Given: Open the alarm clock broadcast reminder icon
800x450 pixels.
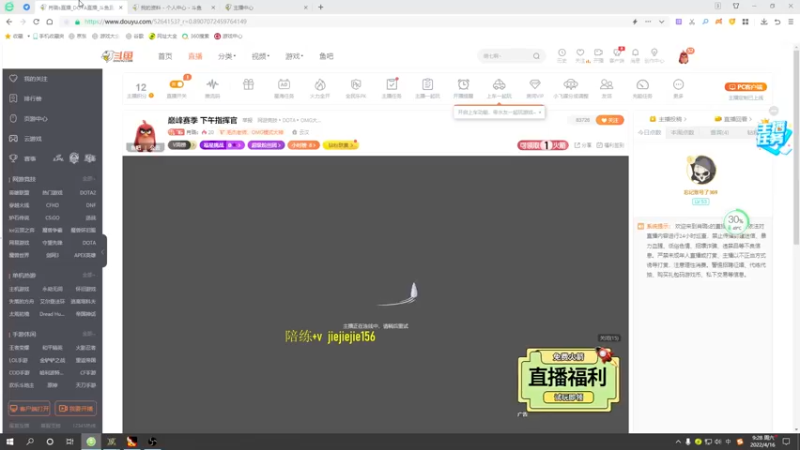Looking at the screenshot, I should coord(463,84).
